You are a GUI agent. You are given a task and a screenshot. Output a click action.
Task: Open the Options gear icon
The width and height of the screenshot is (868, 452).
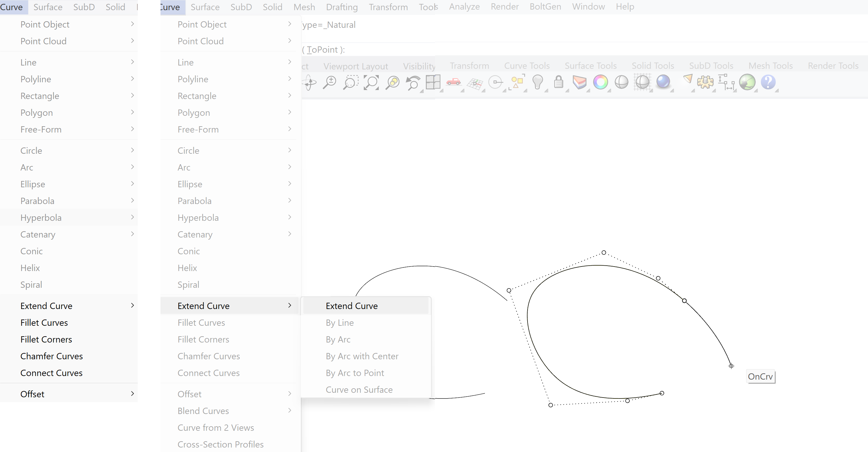click(x=705, y=83)
